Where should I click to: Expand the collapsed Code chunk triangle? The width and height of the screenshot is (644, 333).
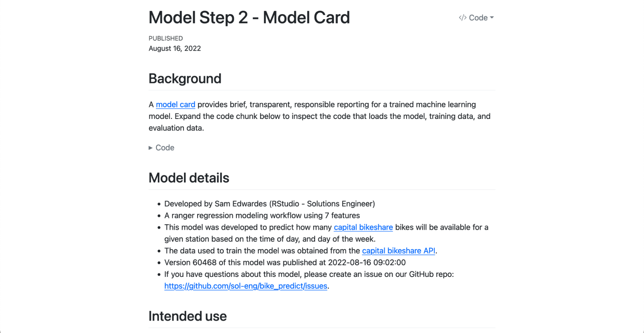(150, 148)
